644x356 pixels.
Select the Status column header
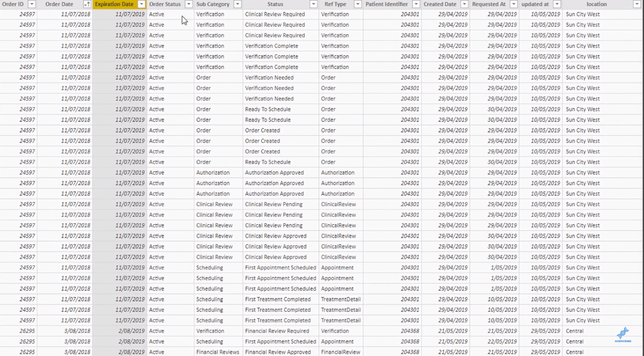coord(275,4)
